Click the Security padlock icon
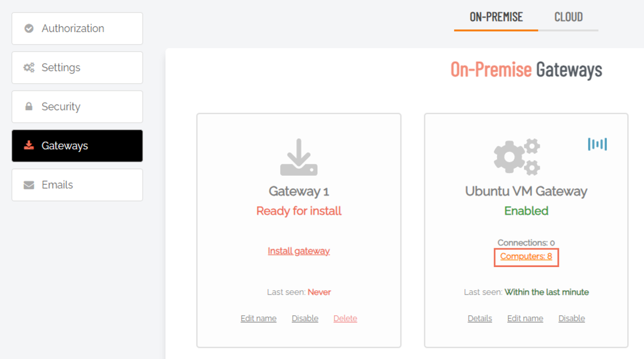Image resolution: width=644 pixels, height=359 pixels. (x=29, y=107)
